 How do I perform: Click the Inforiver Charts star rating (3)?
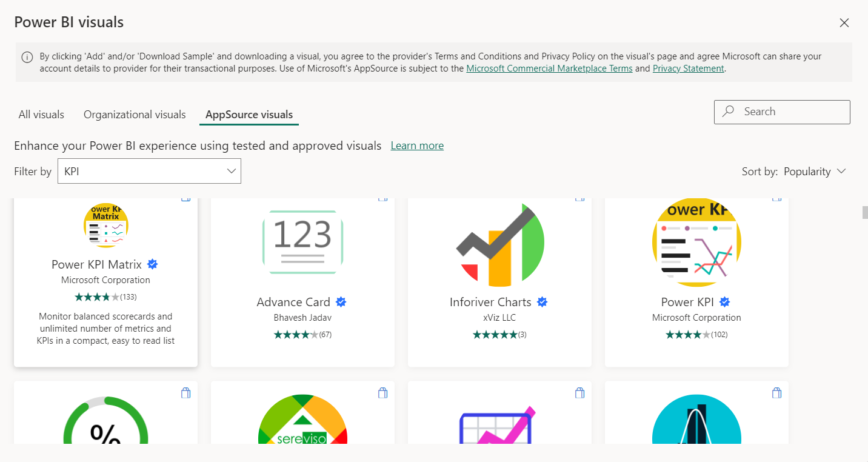tap(499, 335)
